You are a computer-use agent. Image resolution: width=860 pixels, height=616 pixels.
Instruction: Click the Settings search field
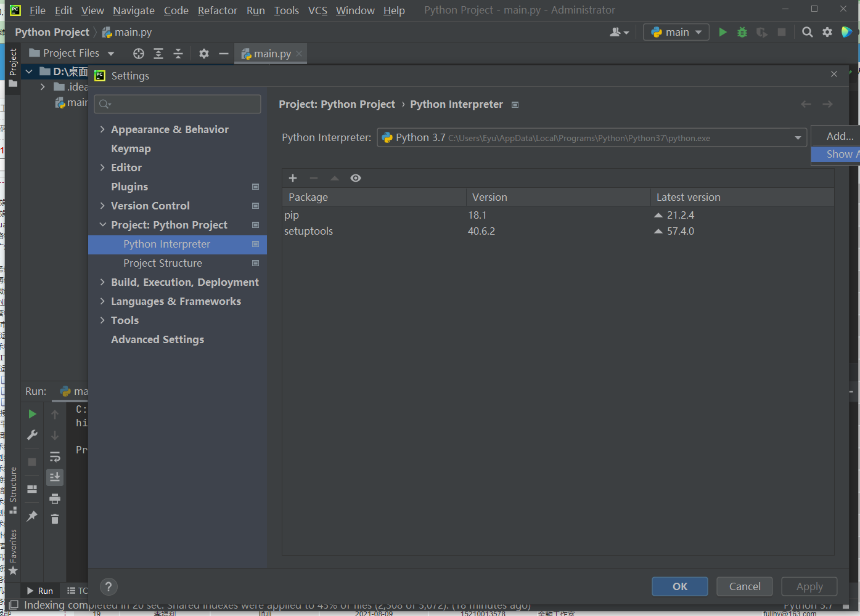tap(178, 104)
